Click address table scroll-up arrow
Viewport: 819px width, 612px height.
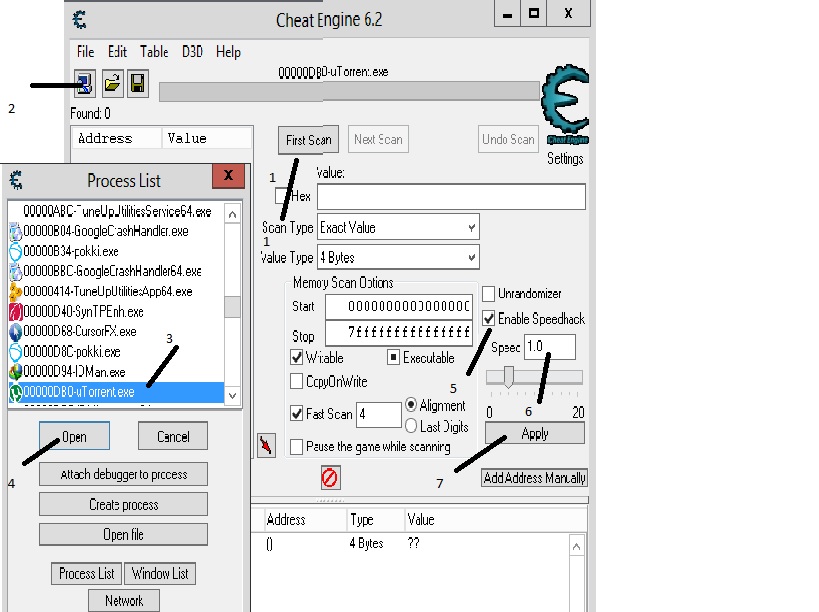coord(577,547)
